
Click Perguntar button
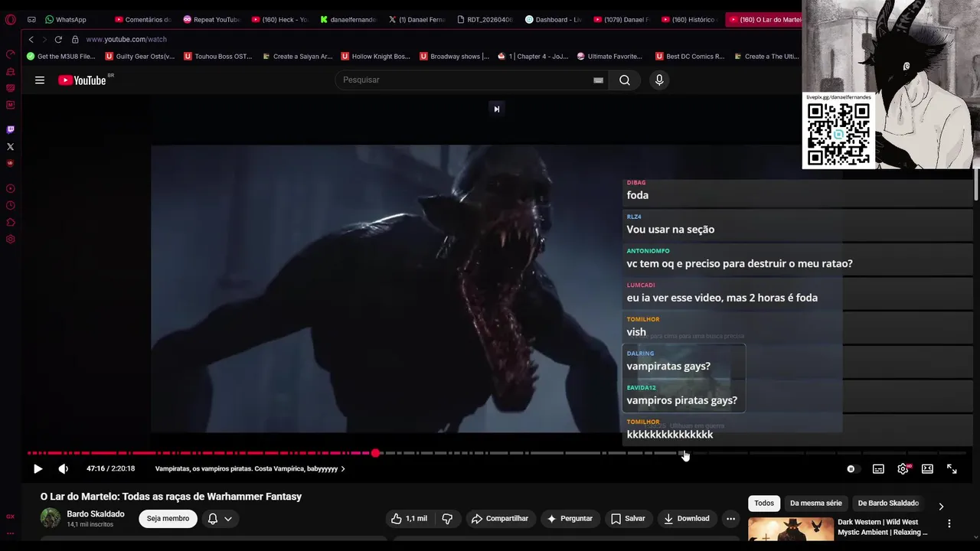tap(570, 519)
